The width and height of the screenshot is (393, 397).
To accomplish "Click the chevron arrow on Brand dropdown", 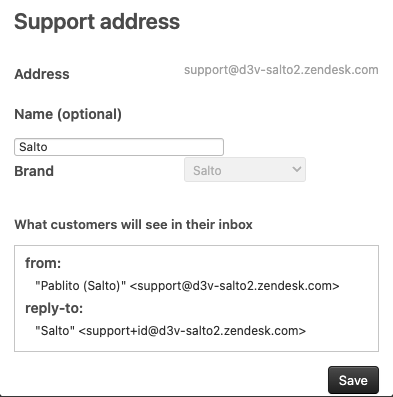I will point(297,169).
